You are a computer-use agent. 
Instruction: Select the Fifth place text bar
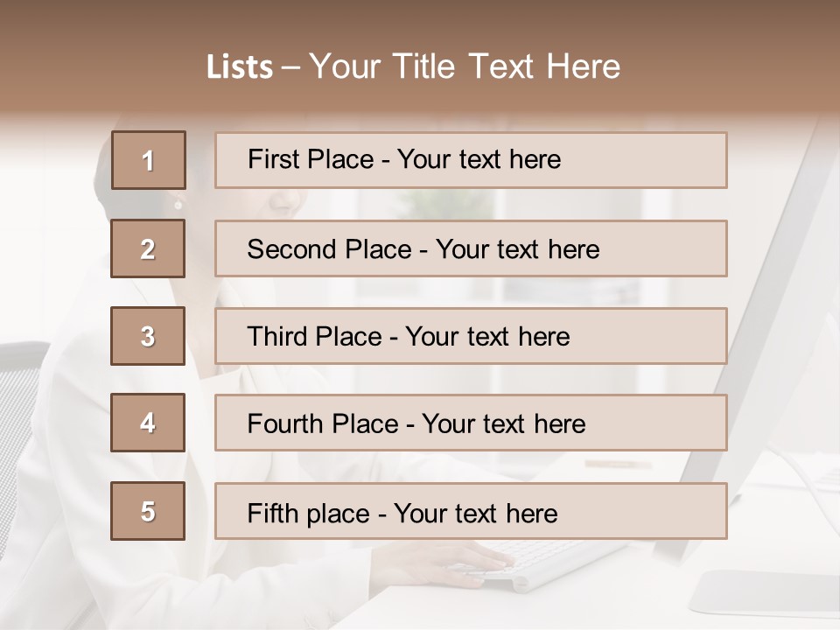[471, 511]
